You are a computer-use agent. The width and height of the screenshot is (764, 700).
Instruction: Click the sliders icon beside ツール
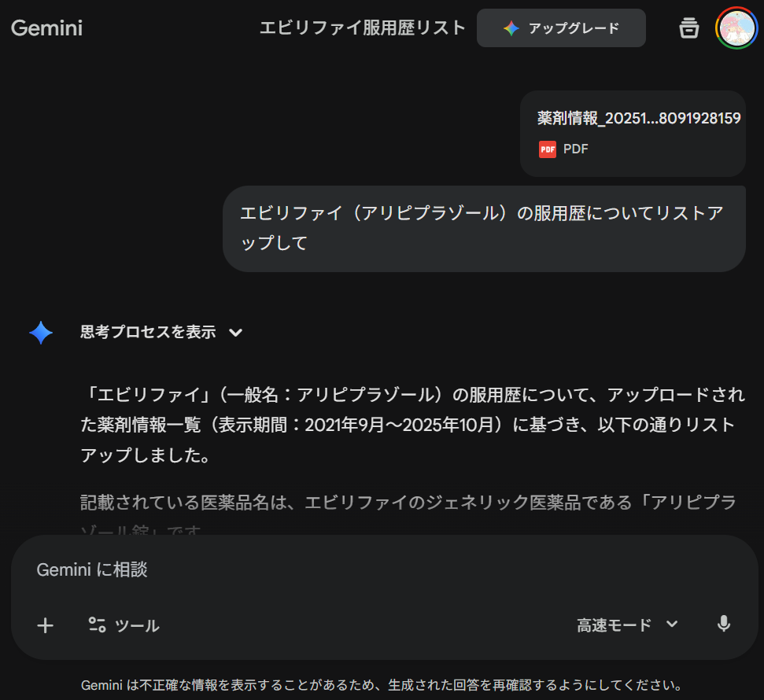(x=98, y=625)
